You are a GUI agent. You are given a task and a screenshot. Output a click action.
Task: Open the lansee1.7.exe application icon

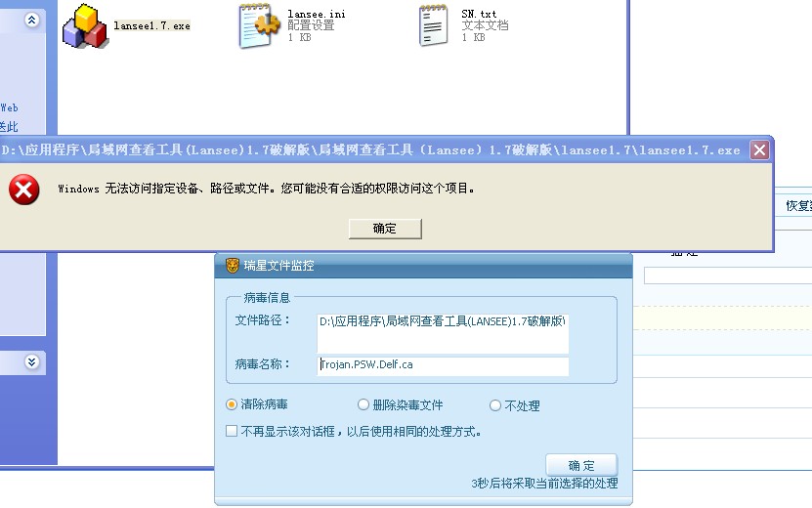85,26
